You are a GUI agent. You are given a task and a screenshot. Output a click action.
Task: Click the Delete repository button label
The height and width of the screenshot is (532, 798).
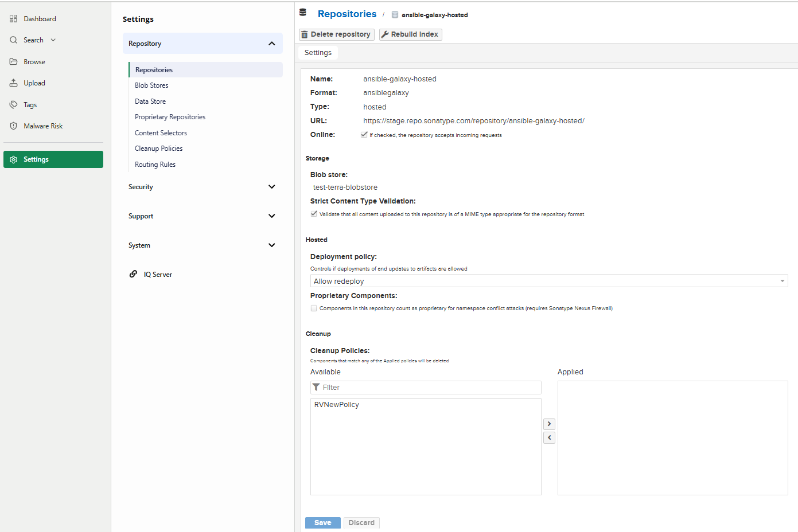[341, 34]
